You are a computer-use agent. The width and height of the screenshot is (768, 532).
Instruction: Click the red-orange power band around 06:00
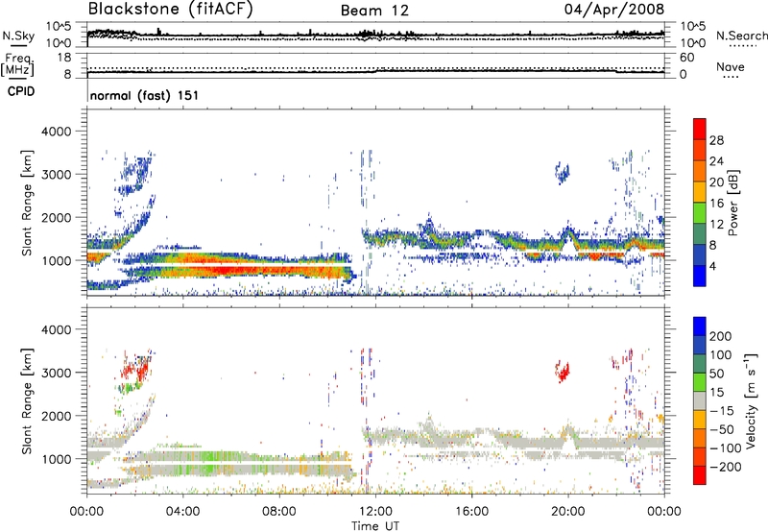pos(230,270)
